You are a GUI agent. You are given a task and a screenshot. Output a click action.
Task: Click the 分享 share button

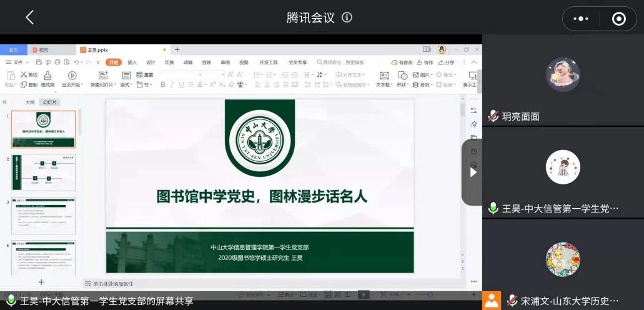(x=446, y=62)
